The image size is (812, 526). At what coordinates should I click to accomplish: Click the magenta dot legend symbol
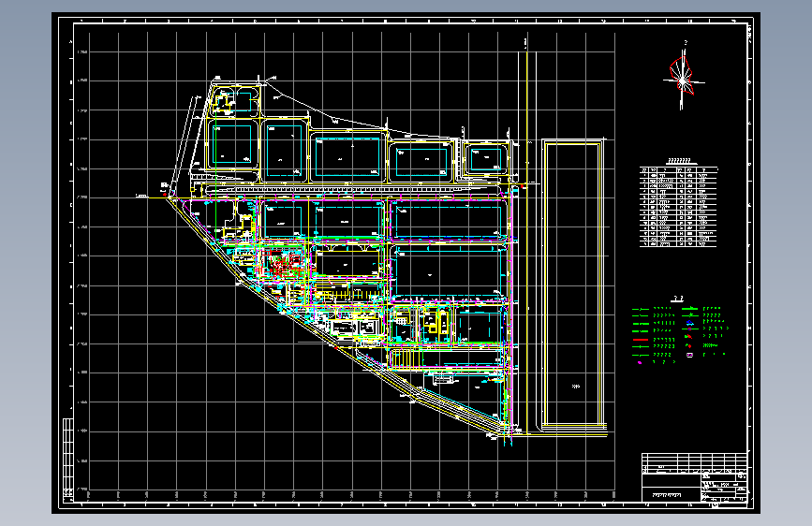[640, 362]
